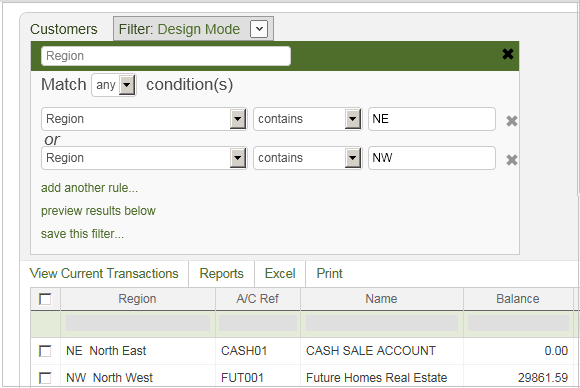Expand Filter Design Mode dropdown arrow

point(259,29)
